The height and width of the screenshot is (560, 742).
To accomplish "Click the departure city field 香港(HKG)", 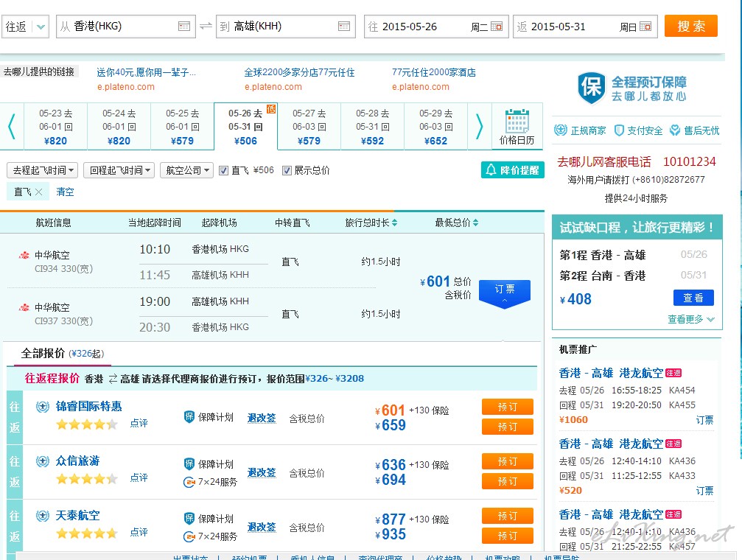I will pos(126,27).
